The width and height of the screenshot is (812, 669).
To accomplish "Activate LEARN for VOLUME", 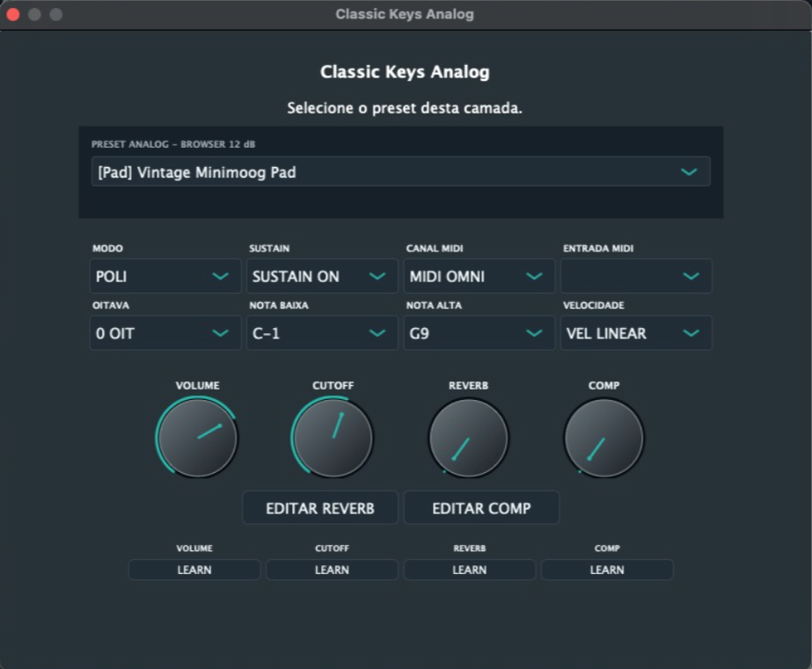I will pyautogui.click(x=194, y=570).
